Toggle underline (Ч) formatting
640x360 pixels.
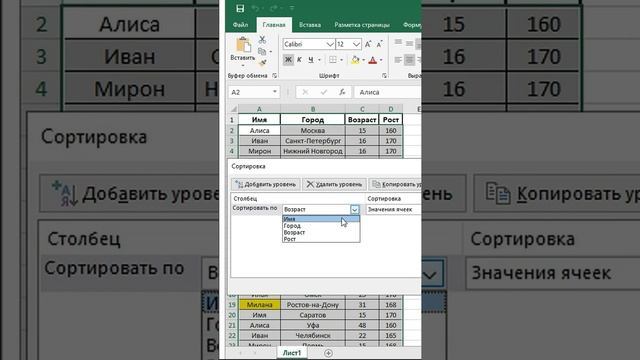311,60
